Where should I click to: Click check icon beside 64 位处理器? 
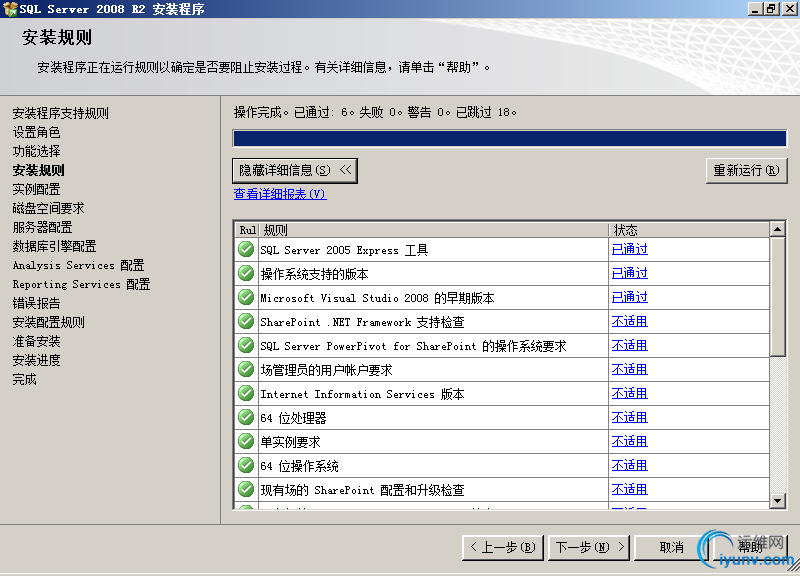(x=246, y=417)
